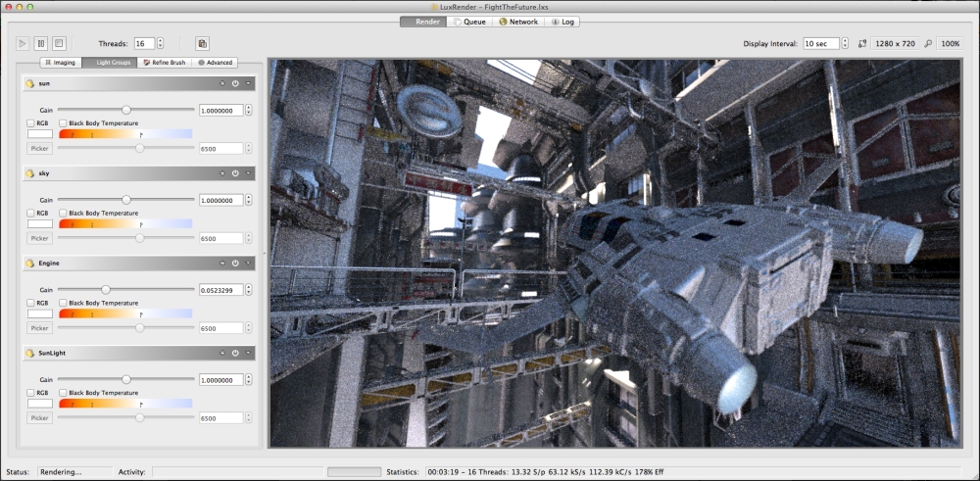Collapse the sun light group panel

click(248, 83)
